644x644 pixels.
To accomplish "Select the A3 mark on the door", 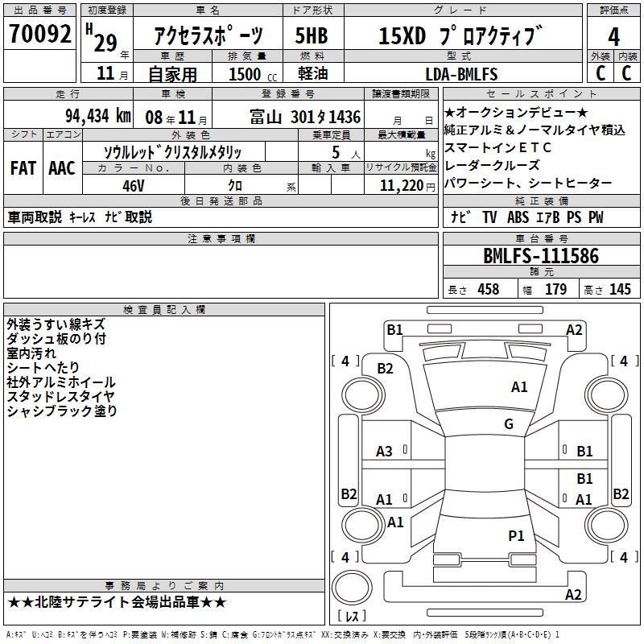I will (384, 452).
